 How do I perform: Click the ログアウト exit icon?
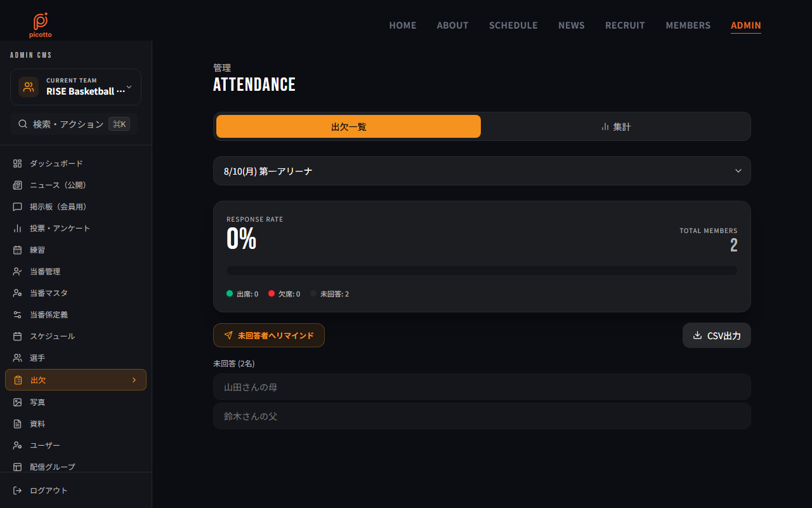pos(18,491)
